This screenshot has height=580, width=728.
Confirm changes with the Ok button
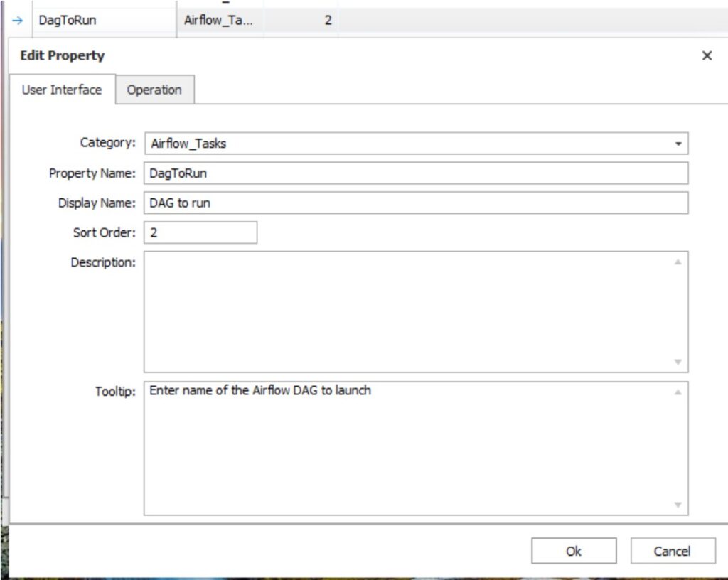click(574, 551)
